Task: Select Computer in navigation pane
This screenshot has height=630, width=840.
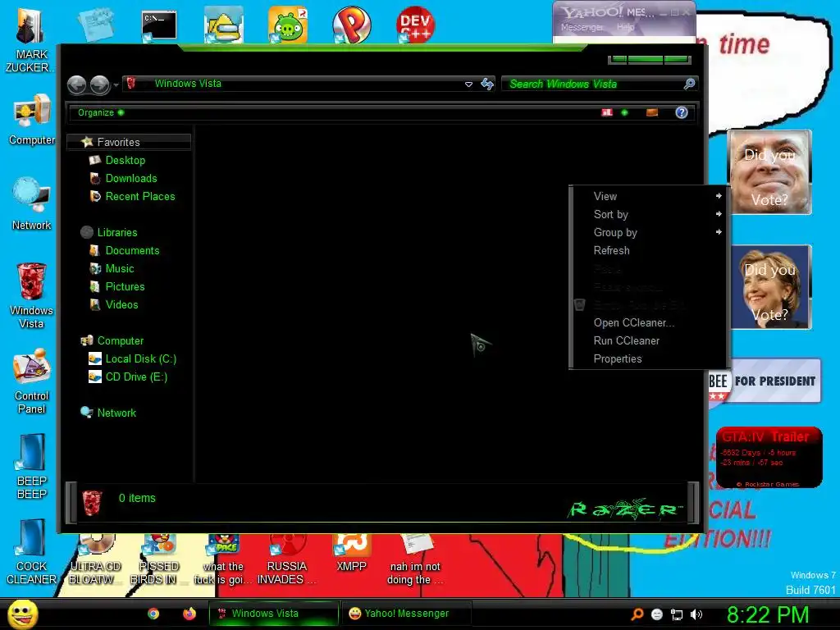Action: (120, 340)
